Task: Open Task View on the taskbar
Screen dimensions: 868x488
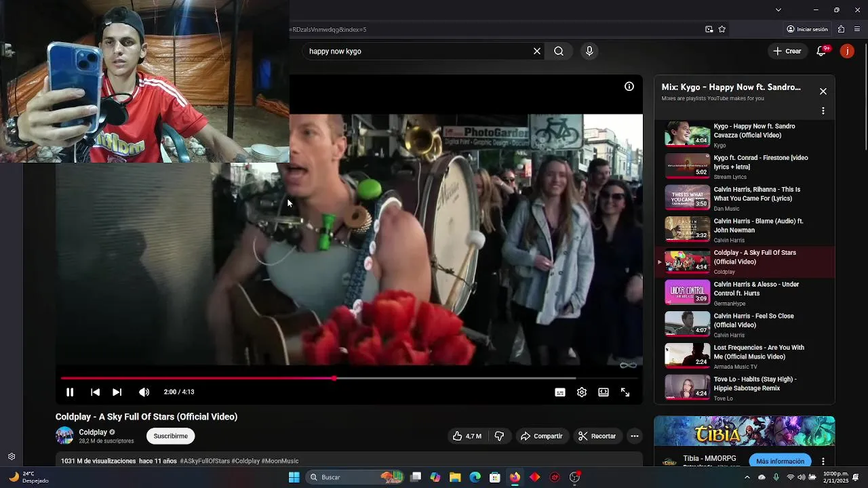Action: click(x=416, y=477)
